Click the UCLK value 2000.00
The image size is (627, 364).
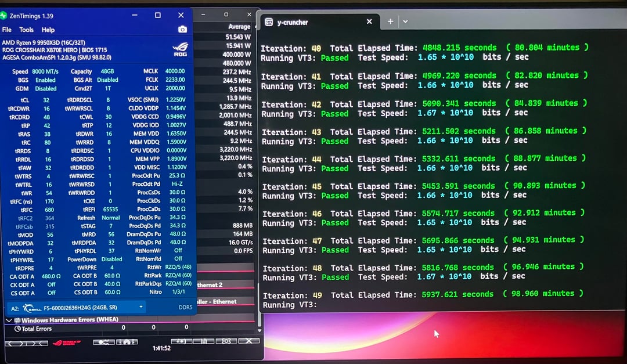[x=175, y=88]
